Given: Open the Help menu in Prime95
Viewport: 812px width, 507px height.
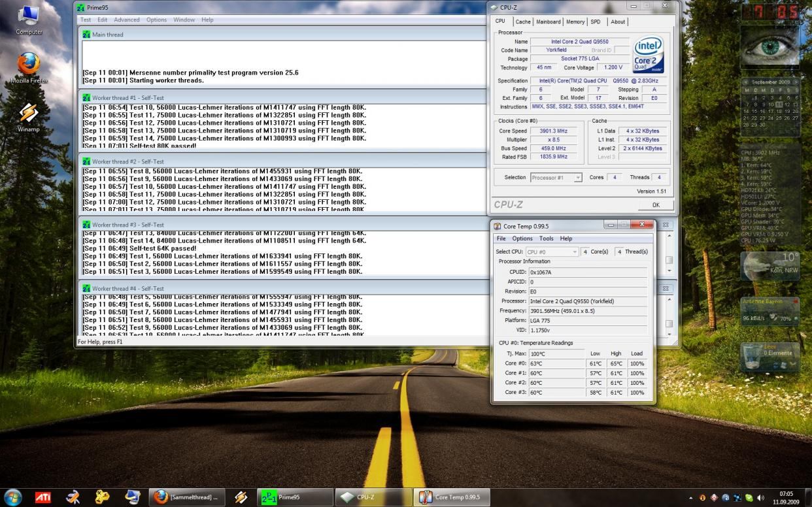Looking at the screenshot, I should [x=207, y=20].
